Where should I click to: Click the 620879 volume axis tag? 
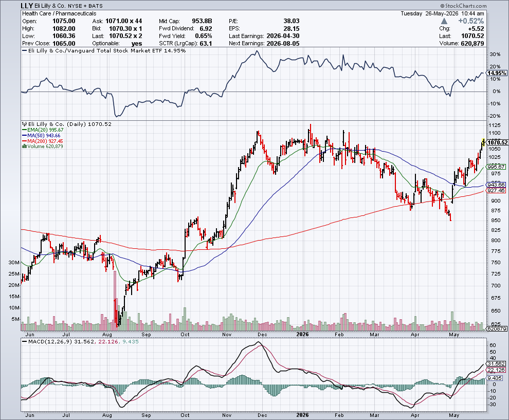point(497,329)
